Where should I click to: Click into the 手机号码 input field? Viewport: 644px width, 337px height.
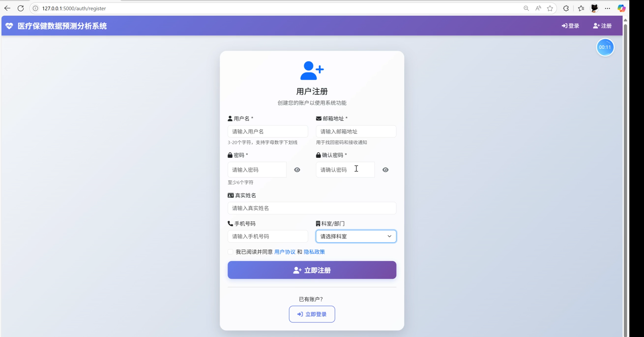(x=268, y=236)
